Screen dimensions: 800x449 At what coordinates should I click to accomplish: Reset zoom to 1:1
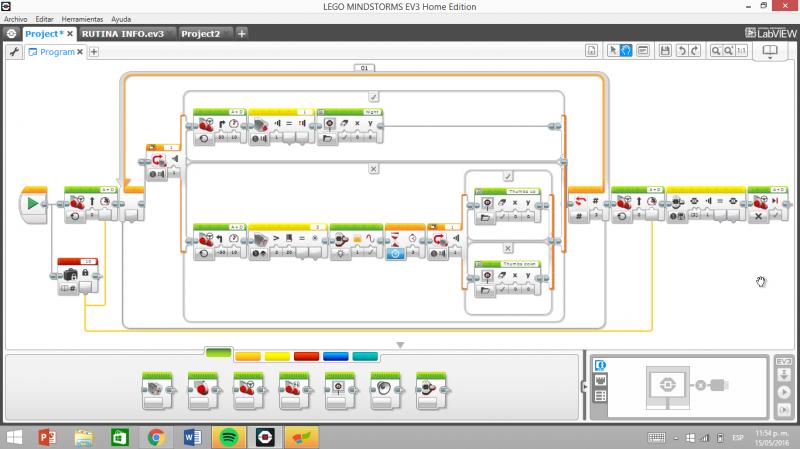[x=741, y=51]
